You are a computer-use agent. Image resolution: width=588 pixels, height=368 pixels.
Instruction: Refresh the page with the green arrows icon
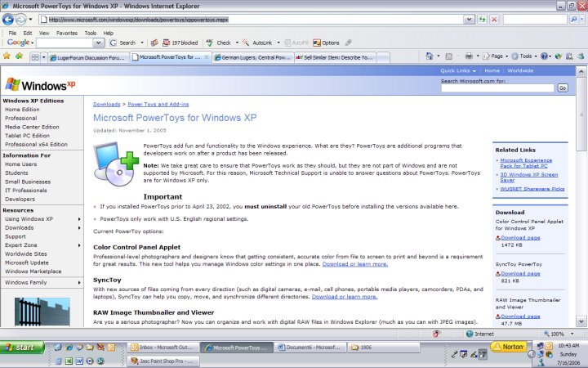point(482,19)
